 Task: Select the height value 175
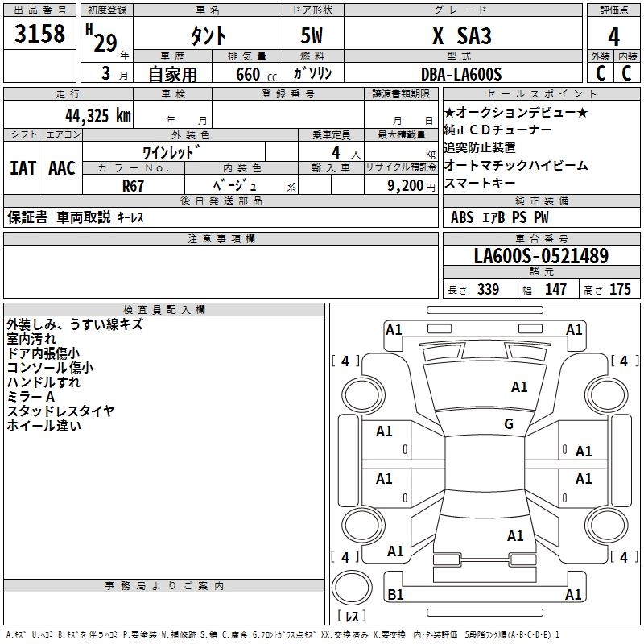(620, 289)
